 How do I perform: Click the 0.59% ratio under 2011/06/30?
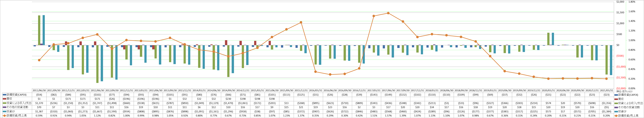click(39, 116)
